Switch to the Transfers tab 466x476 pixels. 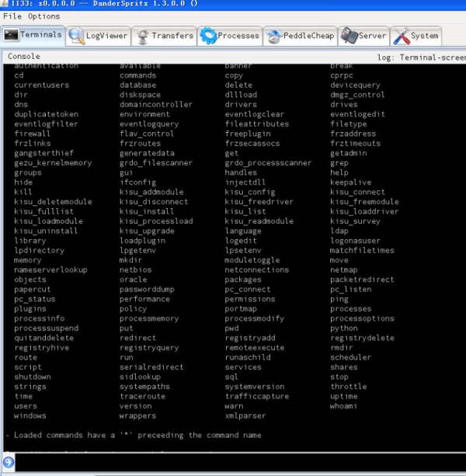click(x=172, y=36)
